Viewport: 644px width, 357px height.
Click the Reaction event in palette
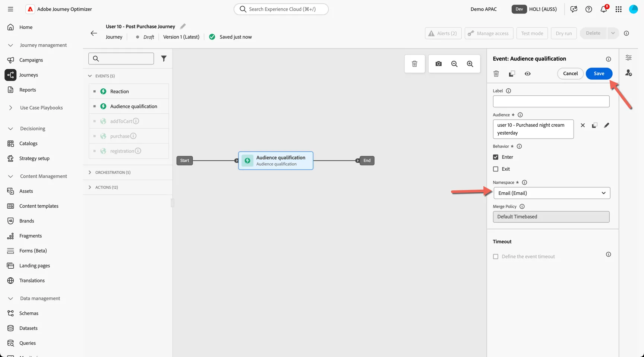(129, 91)
